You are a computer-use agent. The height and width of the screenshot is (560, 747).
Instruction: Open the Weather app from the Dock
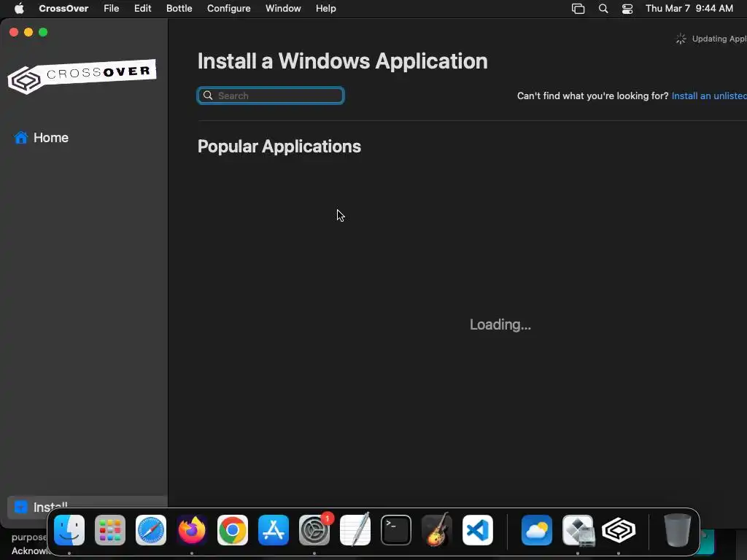tap(537, 530)
